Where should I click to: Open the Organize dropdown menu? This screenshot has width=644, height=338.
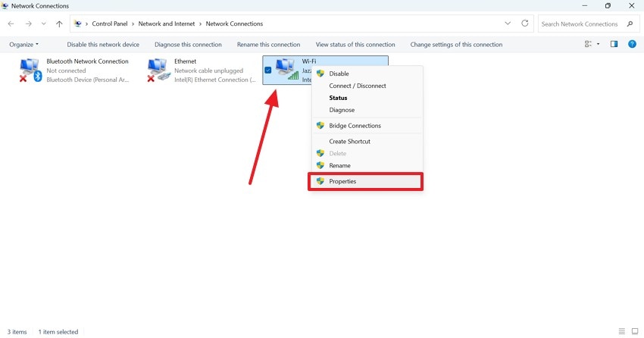point(23,45)
